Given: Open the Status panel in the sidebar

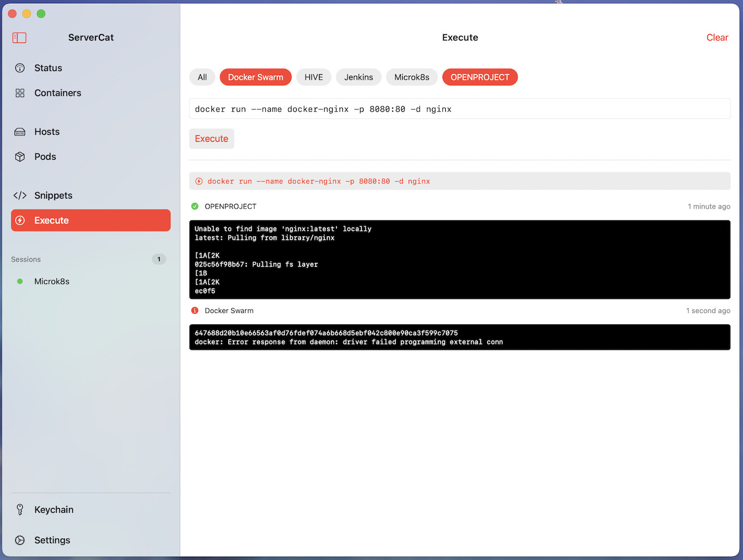Looking at the screenshot, I should [48, 68].
